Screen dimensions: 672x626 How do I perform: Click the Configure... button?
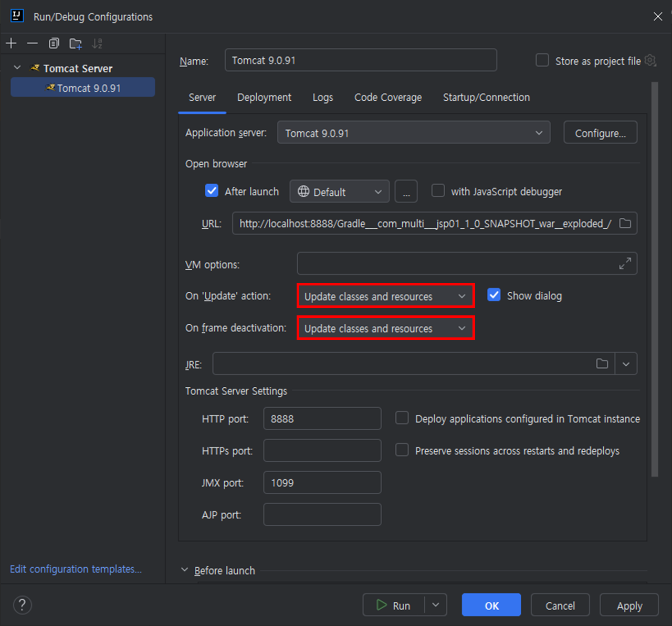600,133
